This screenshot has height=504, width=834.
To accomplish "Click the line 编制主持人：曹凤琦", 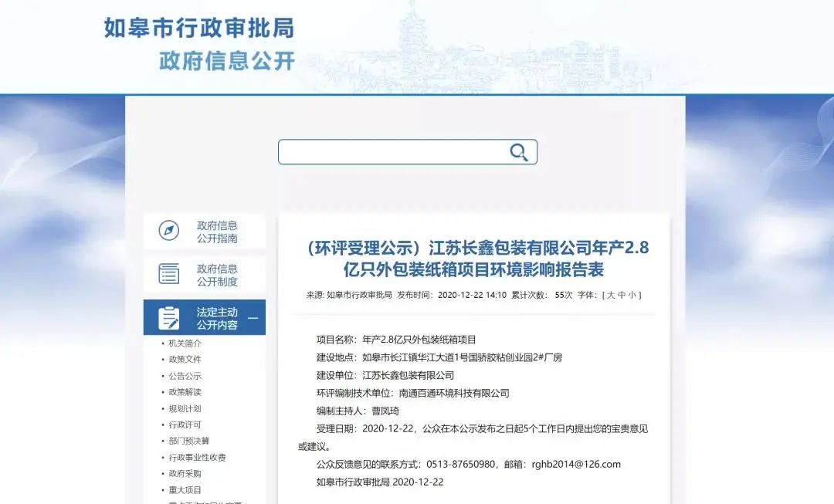I will 358,411.
